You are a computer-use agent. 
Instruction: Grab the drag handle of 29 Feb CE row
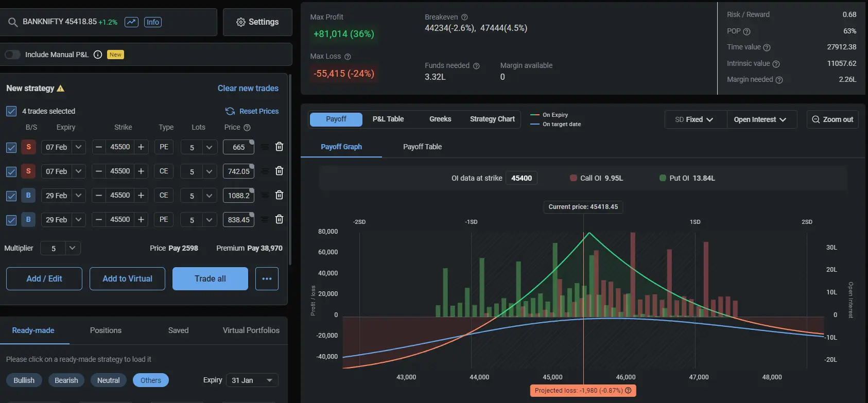[265, 196]
